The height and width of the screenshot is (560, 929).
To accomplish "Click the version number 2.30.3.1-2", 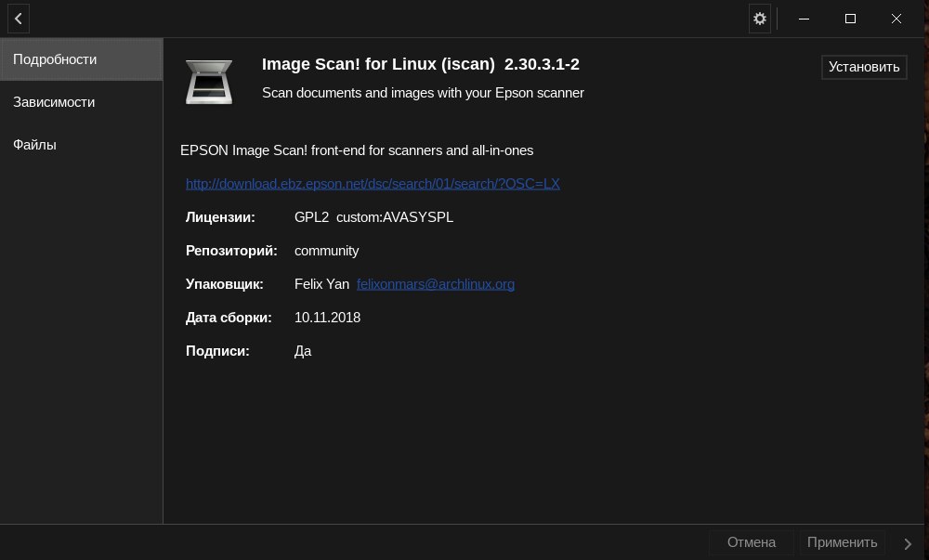I will [x=542, y=64].
